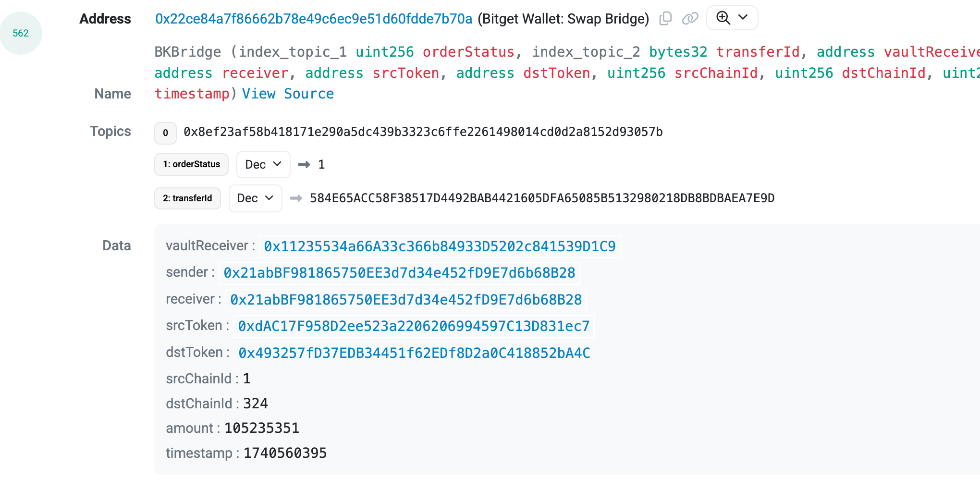
Task: Open the srcToken address link
Action: tap(414, 326)
